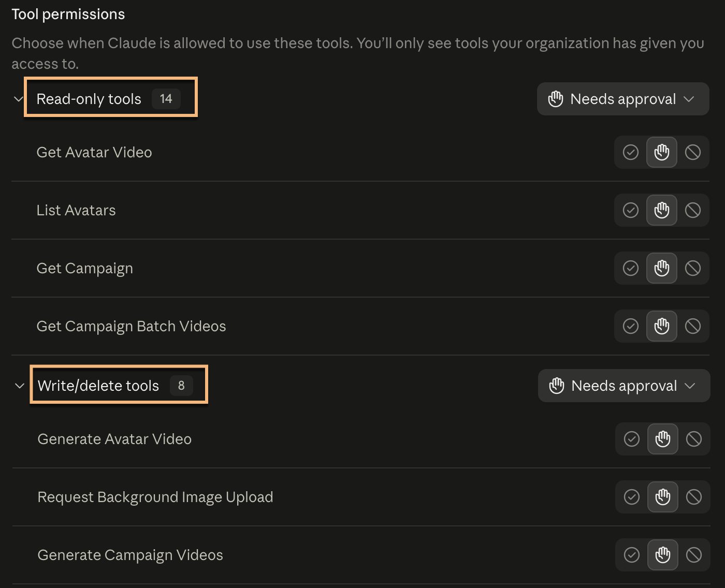Click the Generate Avatar Video label
725x588 pixels.
(114, 439)
